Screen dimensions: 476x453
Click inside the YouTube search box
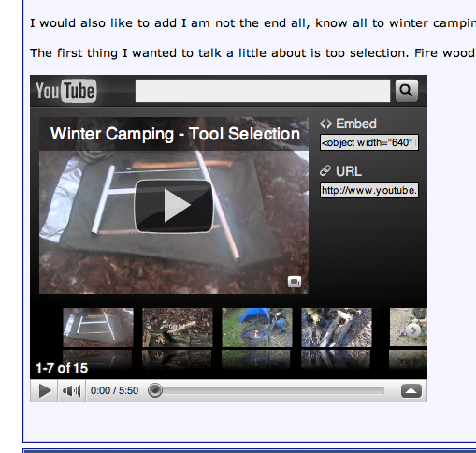[x=263, y=91]
